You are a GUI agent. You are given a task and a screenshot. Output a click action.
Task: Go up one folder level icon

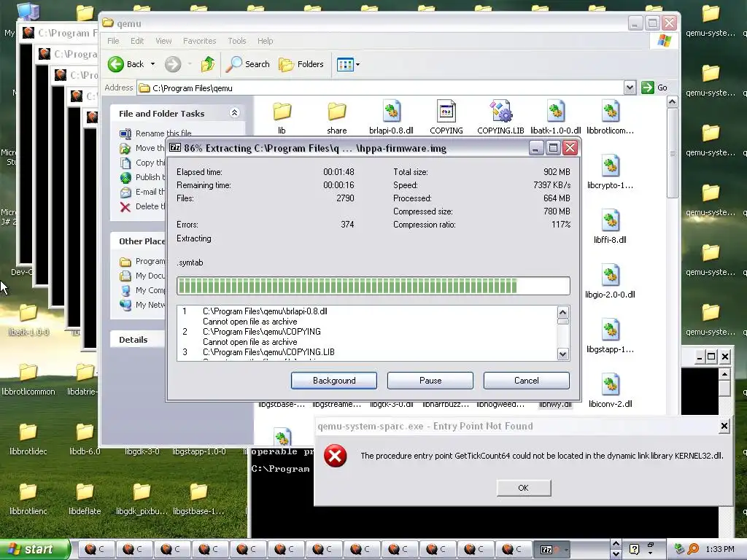click(x=208, y=64)
